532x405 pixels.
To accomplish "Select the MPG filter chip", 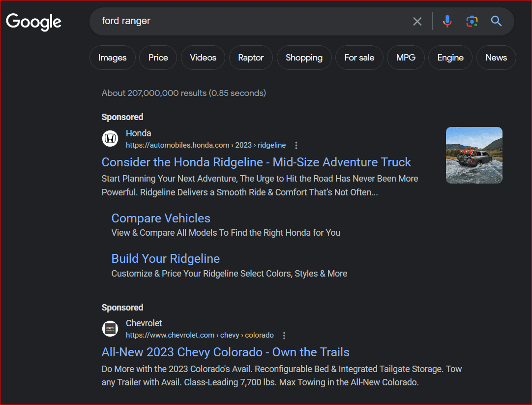I will pos(406,58).
